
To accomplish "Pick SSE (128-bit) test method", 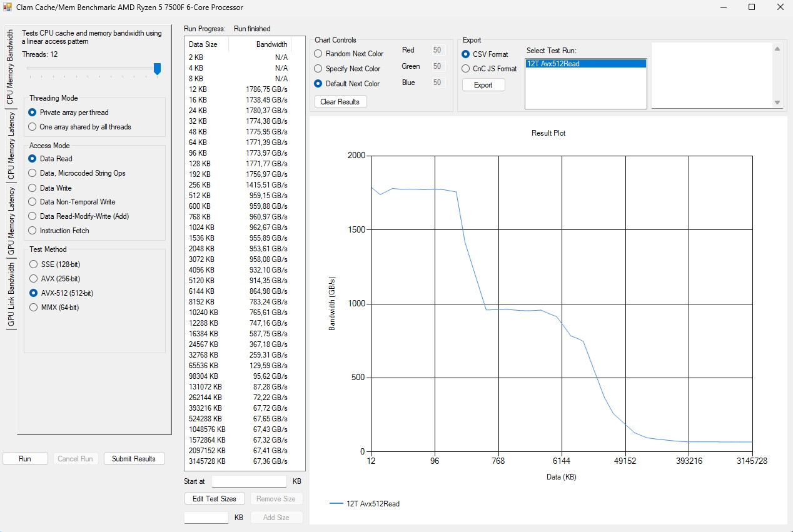I will pyautogui.click(x=54, y=264).
